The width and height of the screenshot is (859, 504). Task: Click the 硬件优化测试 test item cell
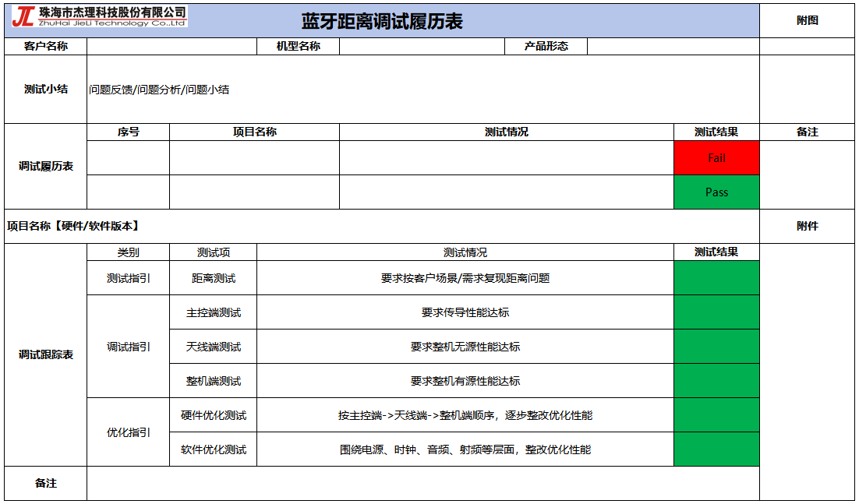214,415
